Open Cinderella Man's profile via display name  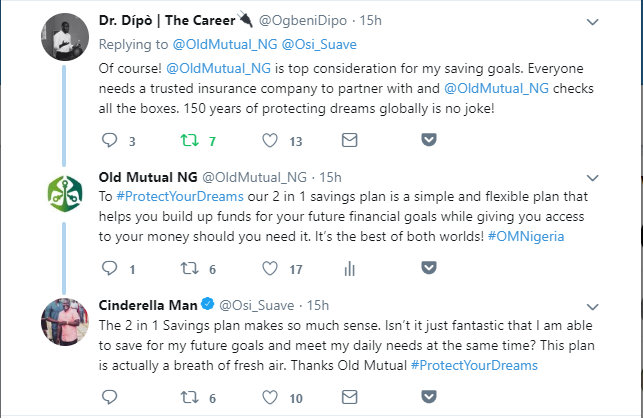(149, 304)
